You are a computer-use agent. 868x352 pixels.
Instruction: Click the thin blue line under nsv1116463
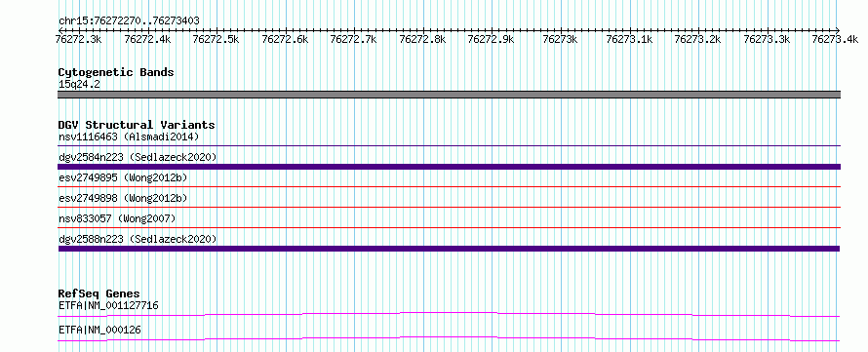pyautogui.click(x=449, y=146)
